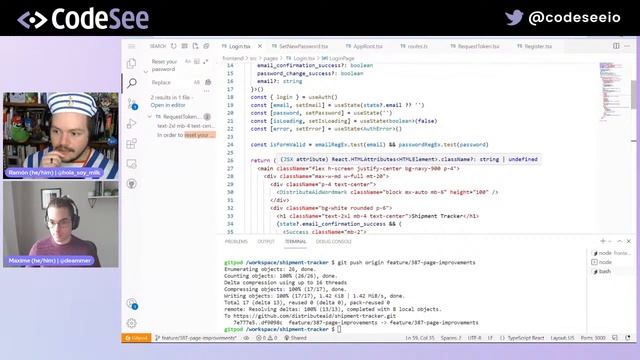640x360 pixels.
Task: Open the Debug Console panel tab
Action: point(333,242)
